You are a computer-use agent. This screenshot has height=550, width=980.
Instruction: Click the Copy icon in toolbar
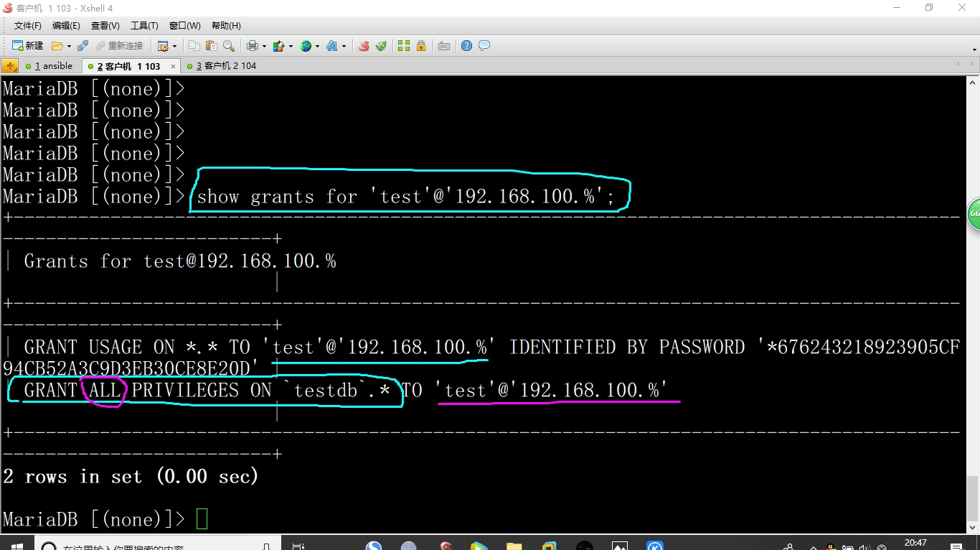pos(194,46)
